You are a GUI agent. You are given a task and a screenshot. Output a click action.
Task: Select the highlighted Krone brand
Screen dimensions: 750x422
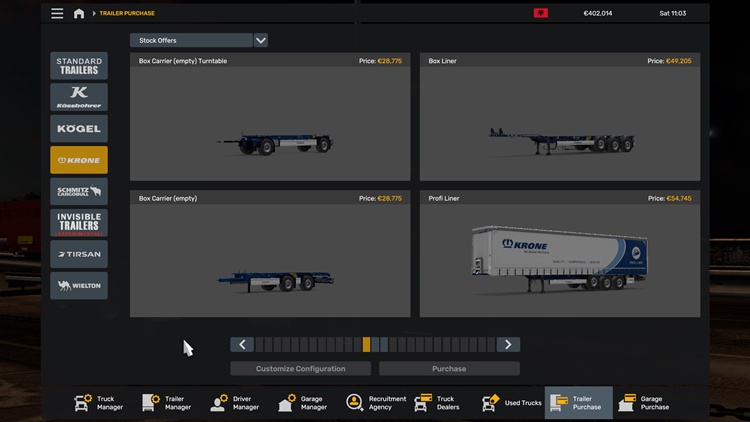point(79,160)
